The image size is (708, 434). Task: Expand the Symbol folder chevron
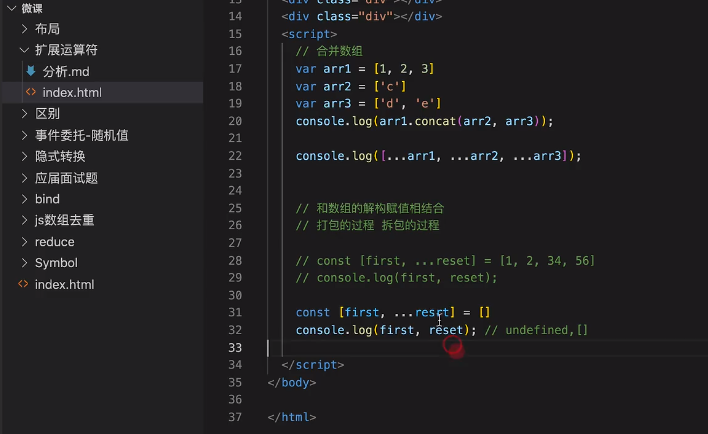click(24, 262)
